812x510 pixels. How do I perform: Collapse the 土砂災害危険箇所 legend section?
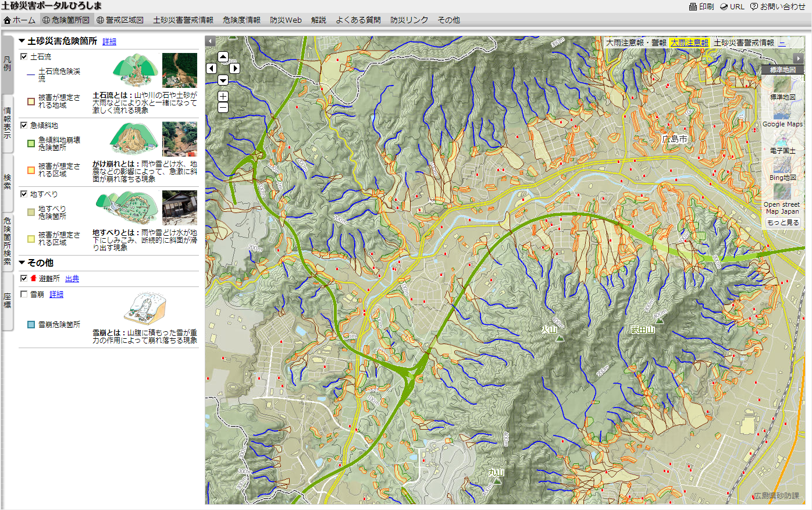[x=22, y=41]
